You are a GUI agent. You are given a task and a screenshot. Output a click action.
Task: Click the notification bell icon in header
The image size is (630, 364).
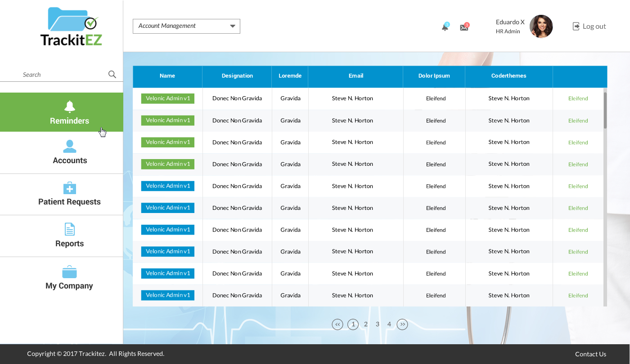pyautogui.click(x=445, y=27)
